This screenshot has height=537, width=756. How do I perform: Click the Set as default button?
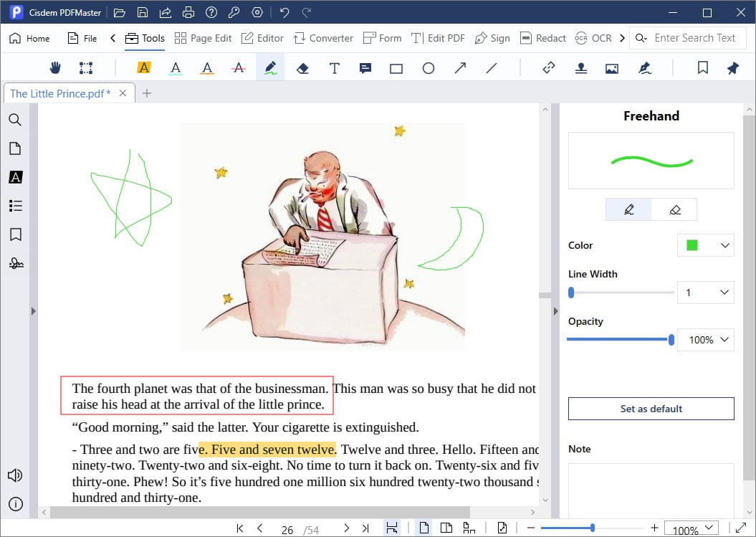coord(651,409)
